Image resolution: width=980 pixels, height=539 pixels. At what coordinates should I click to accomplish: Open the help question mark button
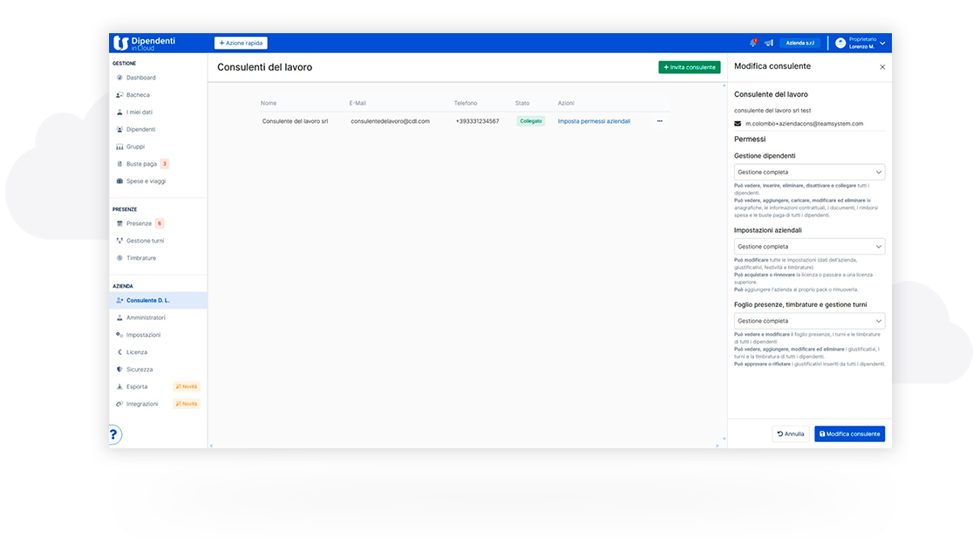click(113, 434)
